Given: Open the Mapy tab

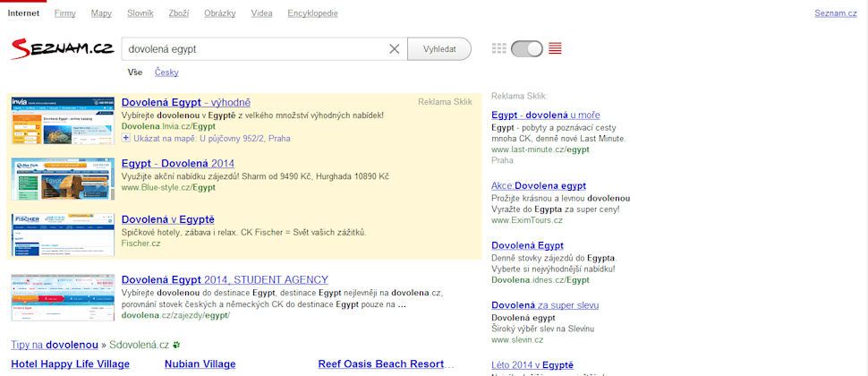Looking at the screenshot, I should (101, 13).
